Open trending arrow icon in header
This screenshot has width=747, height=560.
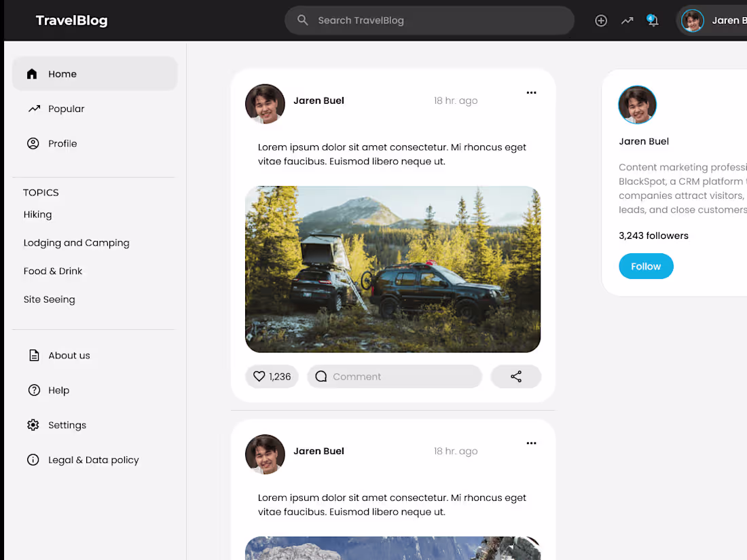coord(627,20)
